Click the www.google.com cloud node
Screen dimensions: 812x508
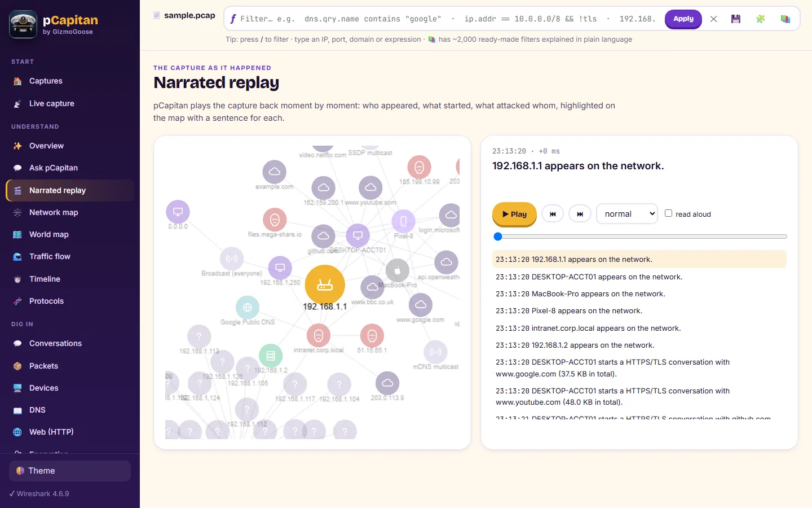[x=421, y=305]
